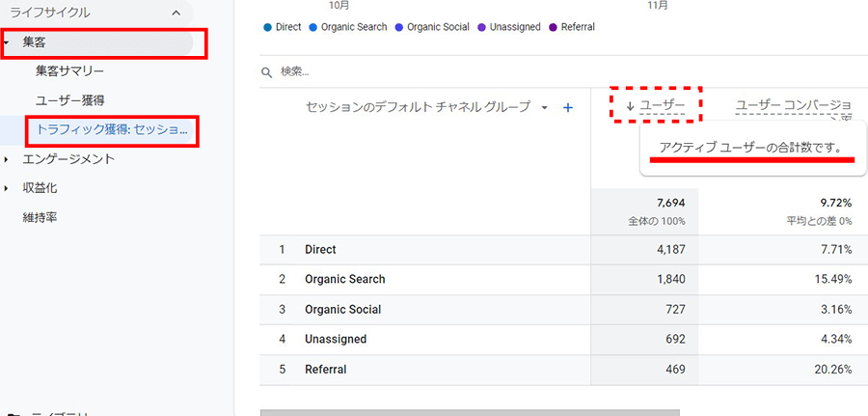Click the ユーザー コンバージョン column header
868x416 pixels.
tap(793, 105)
